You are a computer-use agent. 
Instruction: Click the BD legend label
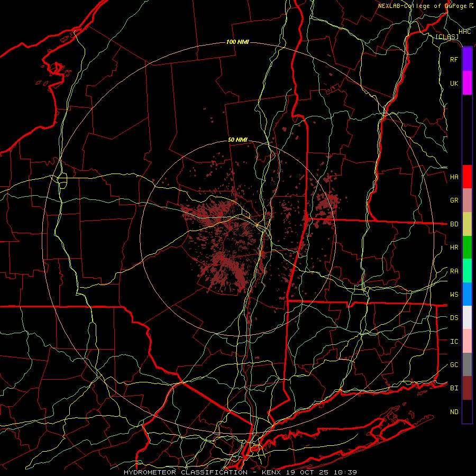454,224
